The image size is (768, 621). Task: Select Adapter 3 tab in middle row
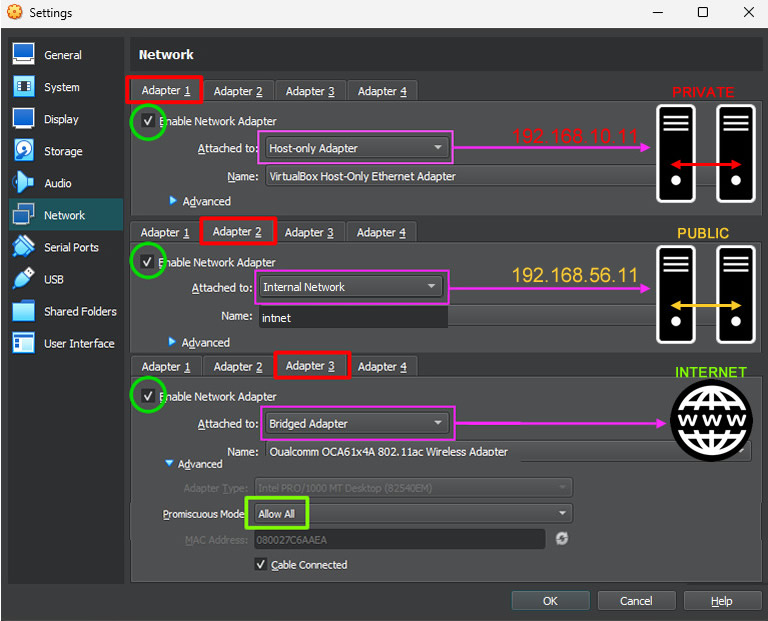309,232
